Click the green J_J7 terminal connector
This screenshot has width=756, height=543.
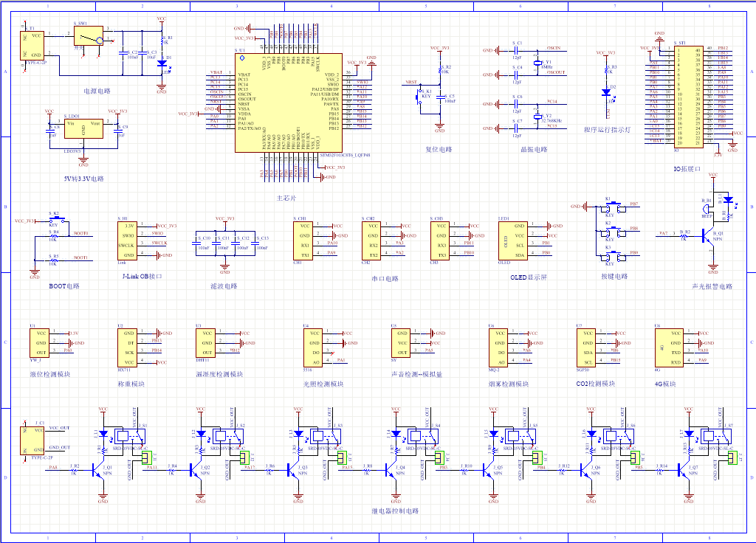(733, 457)
